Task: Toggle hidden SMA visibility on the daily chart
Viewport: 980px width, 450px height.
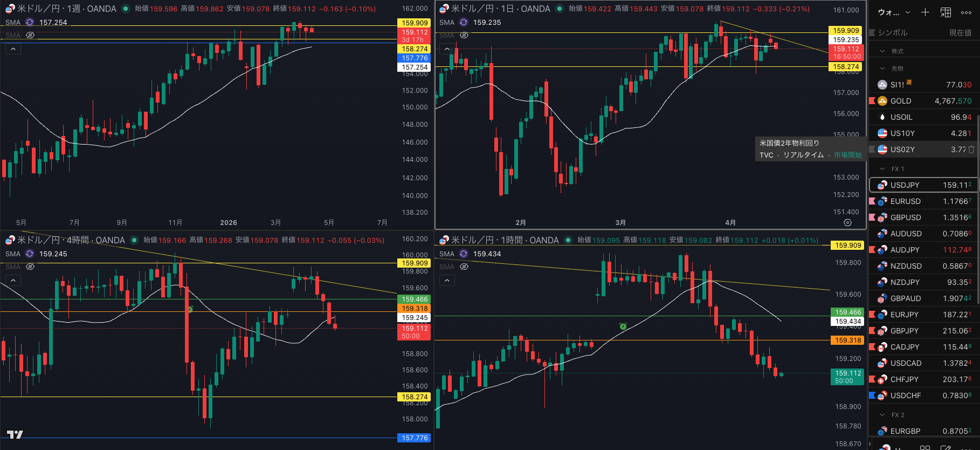Action: 464,35
